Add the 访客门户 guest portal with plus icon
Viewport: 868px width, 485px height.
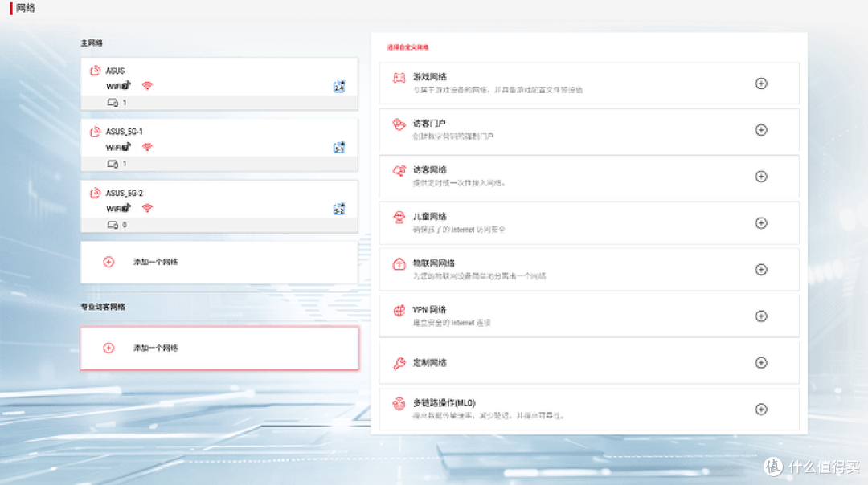click(x=761, y=130)
